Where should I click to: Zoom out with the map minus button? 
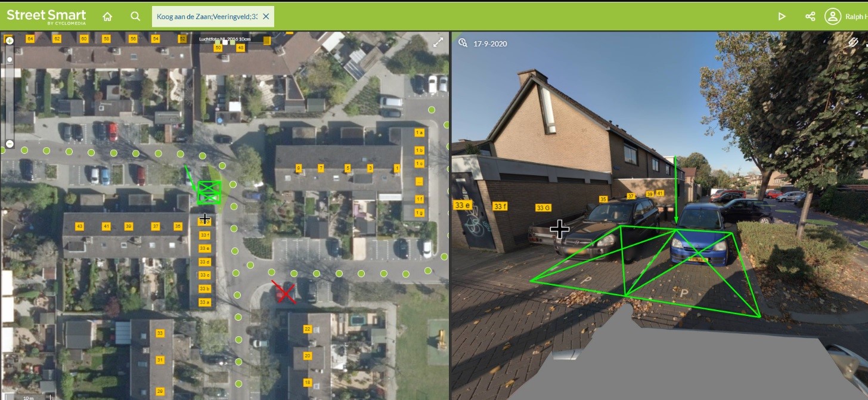coord(10,144)
